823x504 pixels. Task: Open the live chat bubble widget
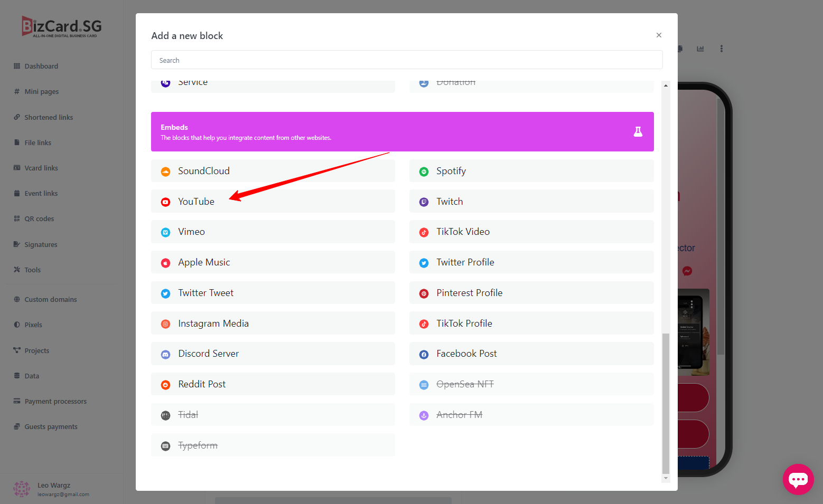[x=798, y=479]
